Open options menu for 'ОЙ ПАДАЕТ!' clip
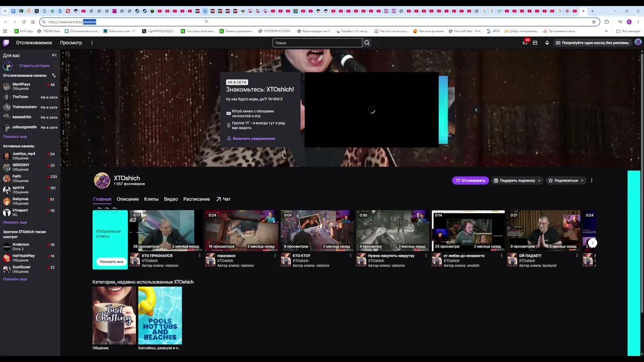The width and height of the screenshot is (644, 362). pyautogui.click(x=577, y=256)
